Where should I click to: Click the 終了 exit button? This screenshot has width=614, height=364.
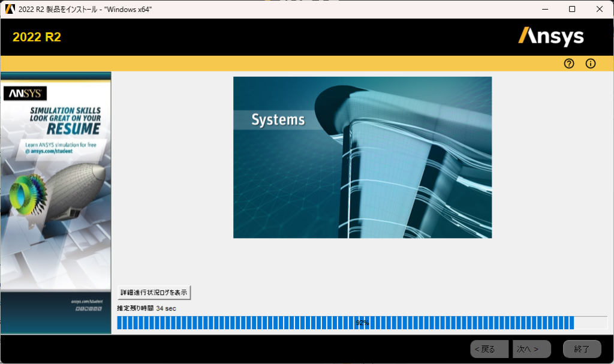pos(582,349)
